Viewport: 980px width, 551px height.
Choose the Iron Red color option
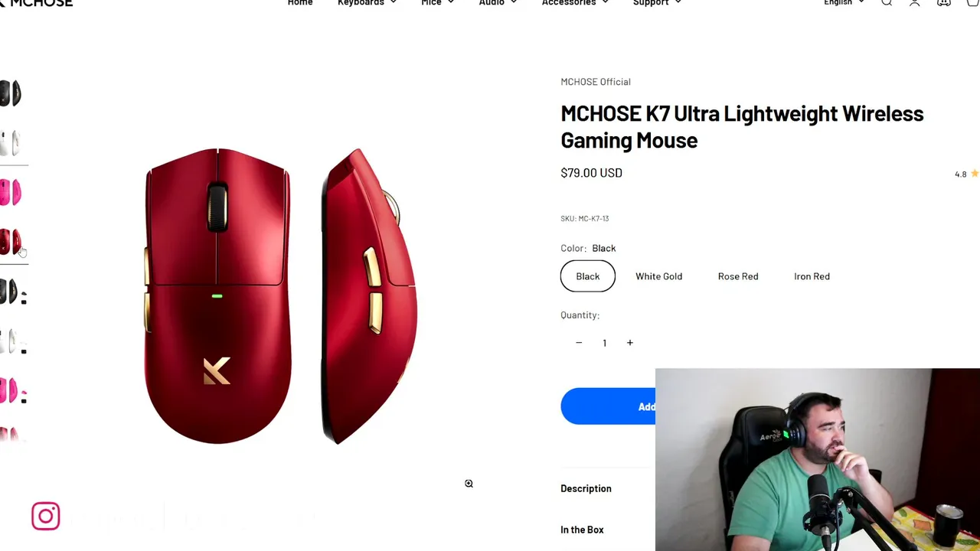812,276
